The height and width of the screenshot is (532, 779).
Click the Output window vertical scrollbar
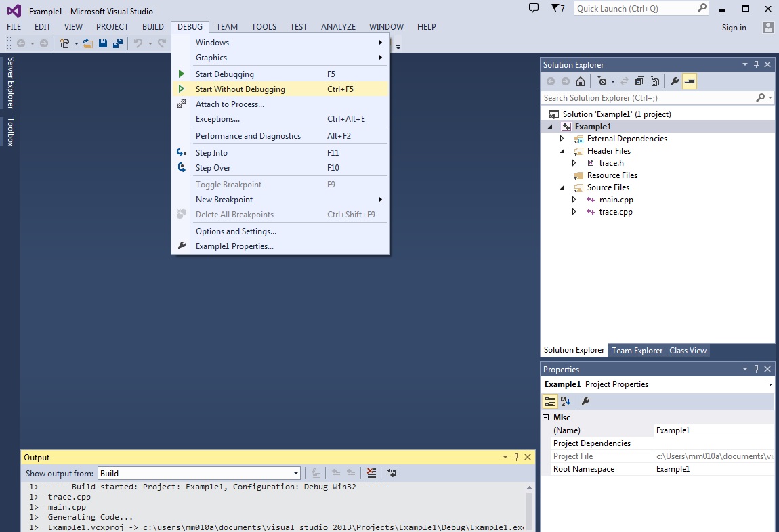[x=529, y=507]
